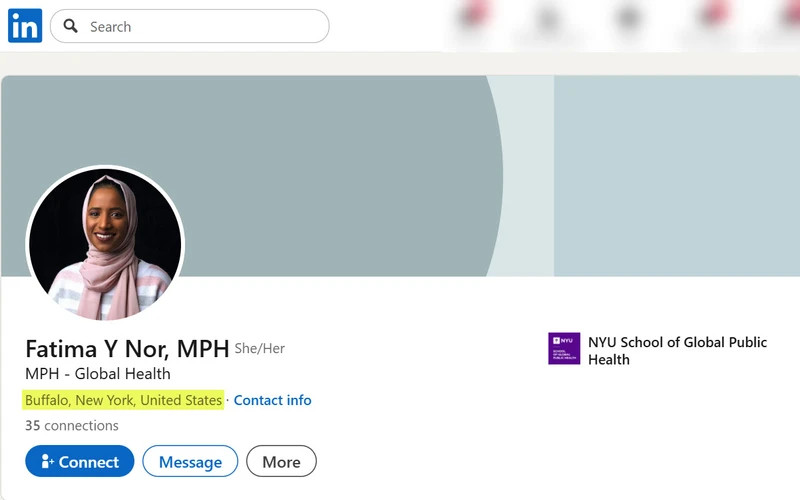Viewport: 800px width, 500px height.
Task: Open Fatima Y Nor's profile photo
Action: point(105,244)
